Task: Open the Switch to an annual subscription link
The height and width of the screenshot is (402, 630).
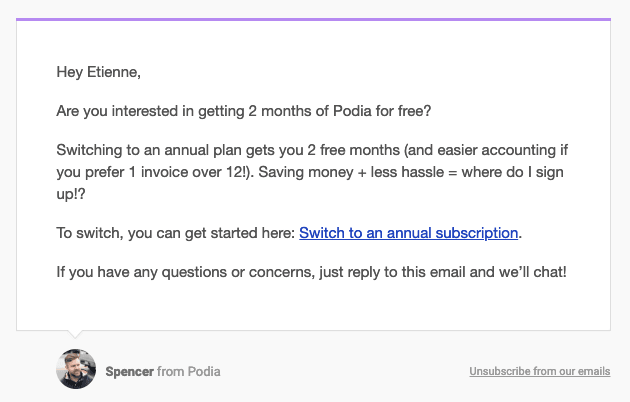Action: tap(408, 233)
